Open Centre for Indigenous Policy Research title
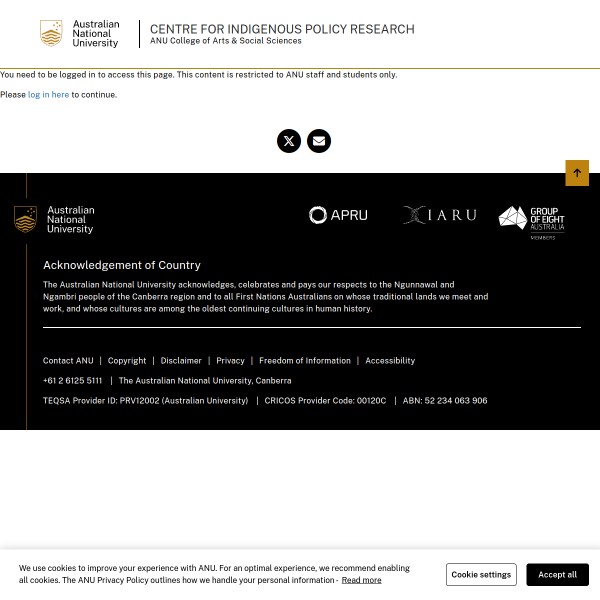600x600 pixels. click(x=282, y=29)
